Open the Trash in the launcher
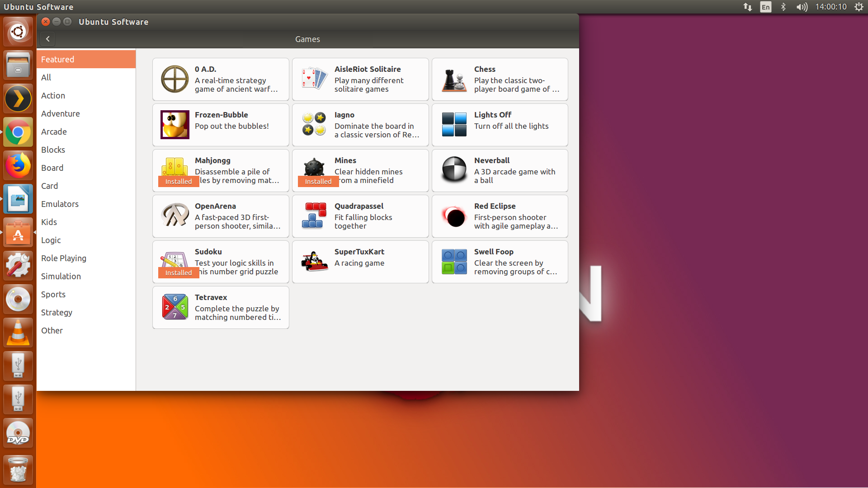The width and height of the screenshot is (868, 488). coord(18,470)
